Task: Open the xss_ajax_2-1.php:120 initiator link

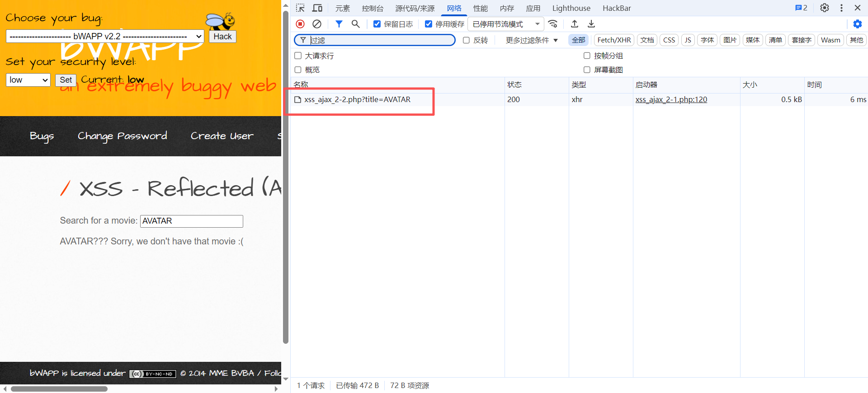Action: click(x=671, y=99)
